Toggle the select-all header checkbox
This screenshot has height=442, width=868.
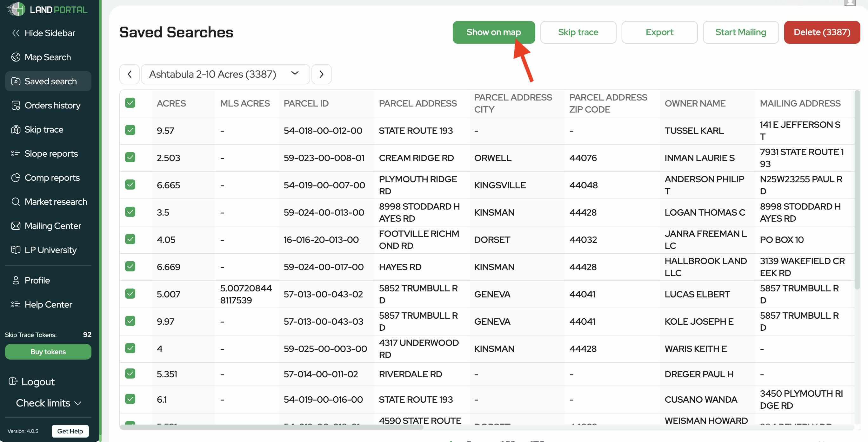tap(130, 103)
